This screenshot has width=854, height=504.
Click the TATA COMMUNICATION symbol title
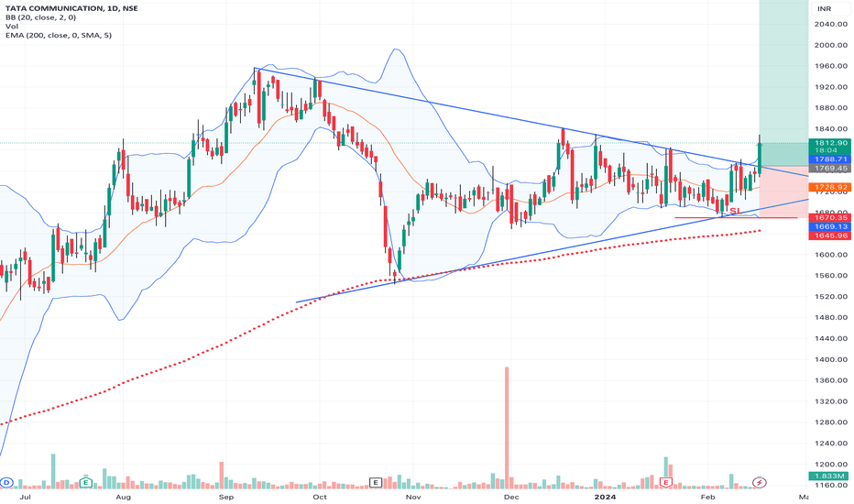(71, 8)
